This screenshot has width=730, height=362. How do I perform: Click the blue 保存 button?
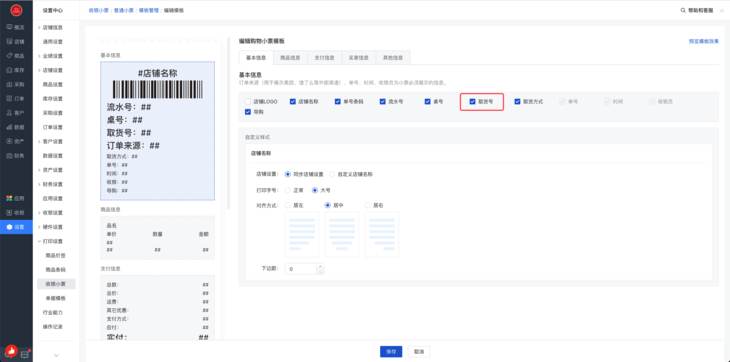[x=391, y=352]
